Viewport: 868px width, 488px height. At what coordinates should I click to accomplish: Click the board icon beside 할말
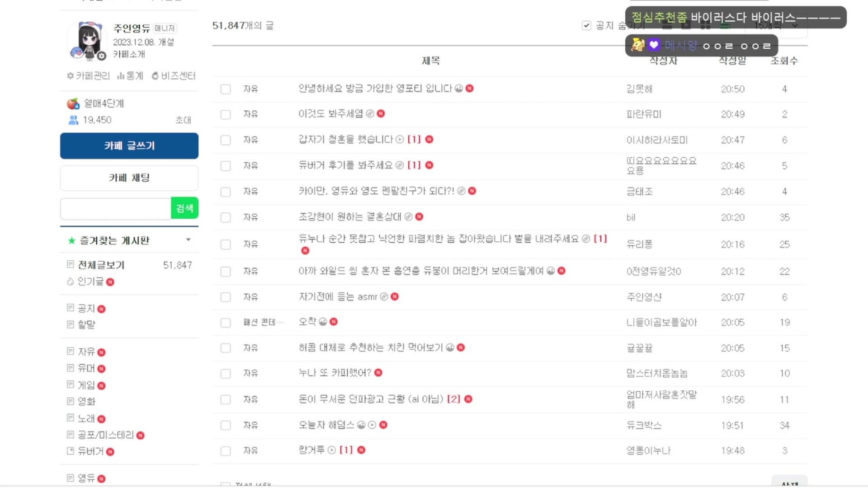pos(71,324)
